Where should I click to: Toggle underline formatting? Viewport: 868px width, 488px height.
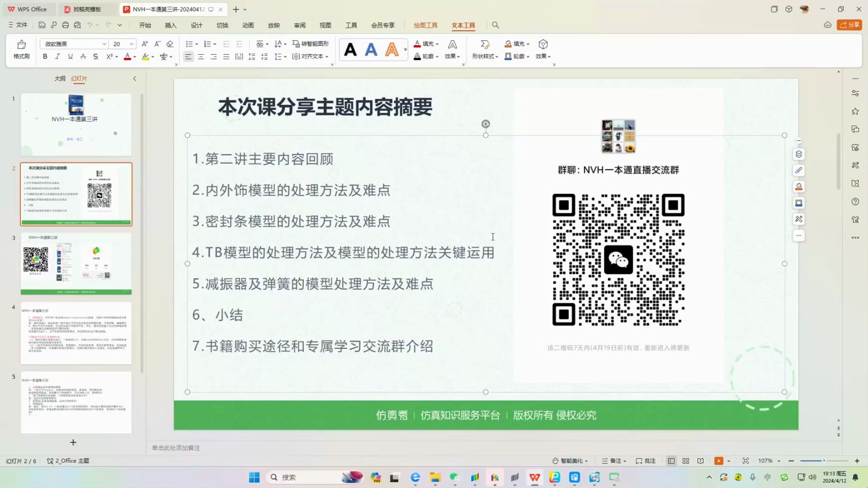tap(70, 56)
